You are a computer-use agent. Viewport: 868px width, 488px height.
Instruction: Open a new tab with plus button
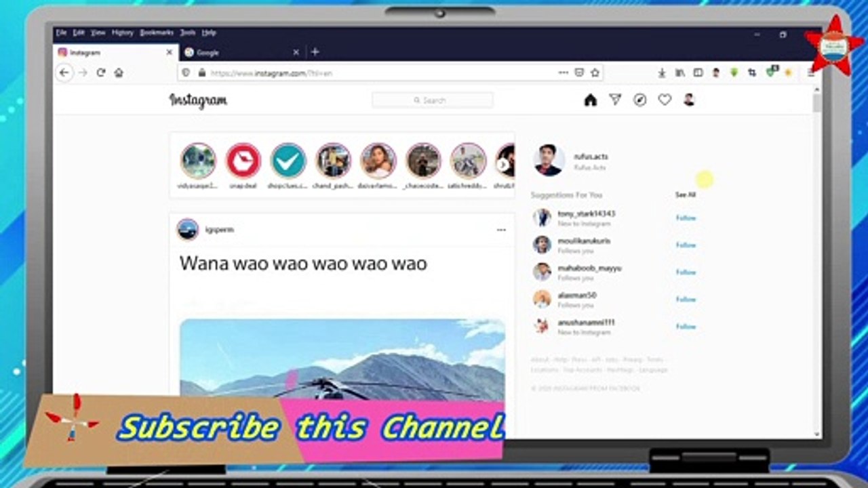point(315,52)
